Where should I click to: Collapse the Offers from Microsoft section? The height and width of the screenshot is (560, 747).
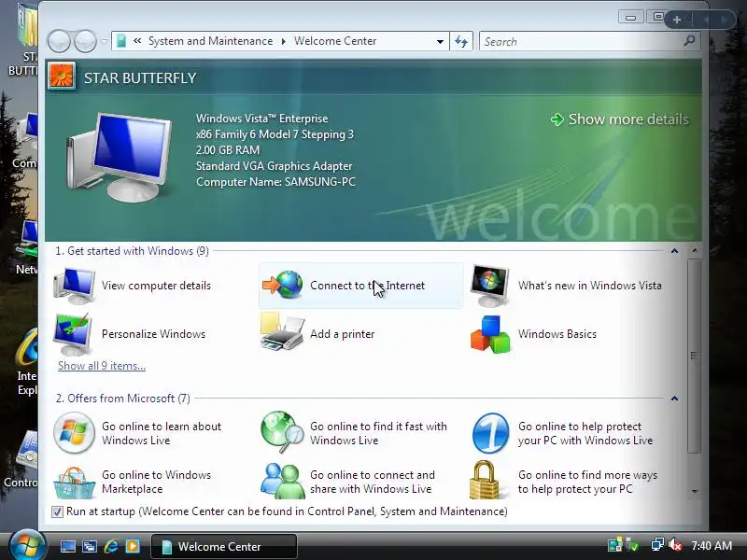point(674,399)
